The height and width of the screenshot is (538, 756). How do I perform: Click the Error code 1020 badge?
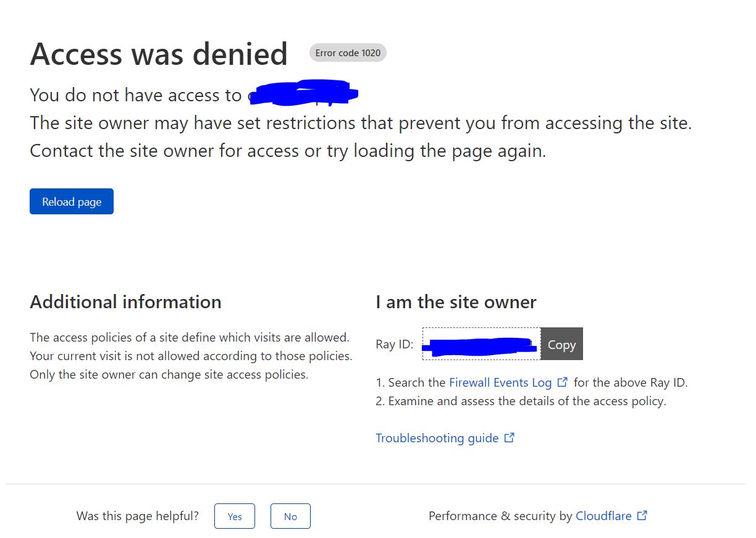tap(348, 53)
